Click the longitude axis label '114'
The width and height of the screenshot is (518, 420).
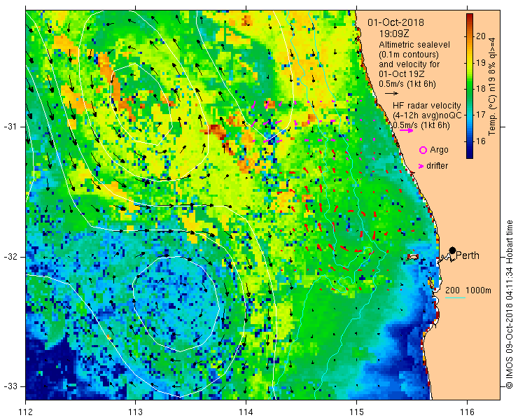246,412
